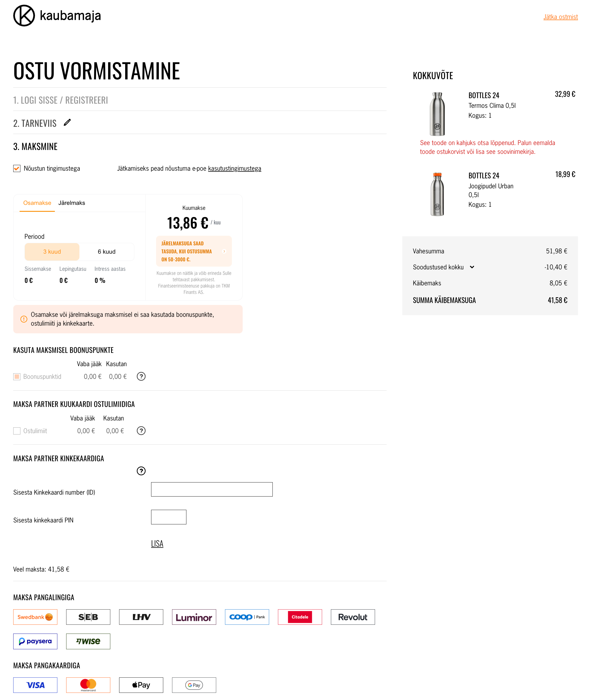The height and width of the screenshot is (700, 589).
Task: Open järelmaks info banner arrow
Action: point(224,251)
